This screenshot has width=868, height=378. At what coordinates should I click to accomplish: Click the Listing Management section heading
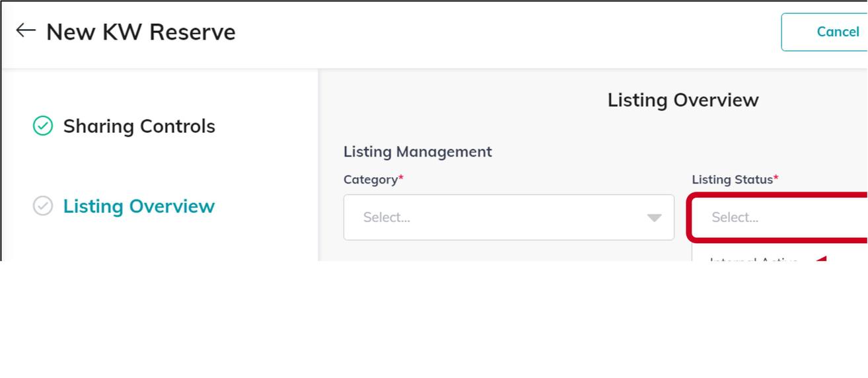(417, 151)
